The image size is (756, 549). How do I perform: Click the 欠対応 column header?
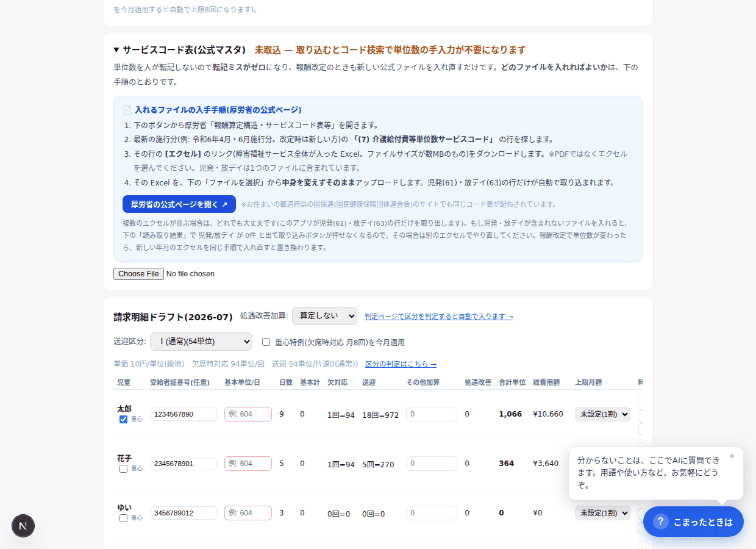337,382
